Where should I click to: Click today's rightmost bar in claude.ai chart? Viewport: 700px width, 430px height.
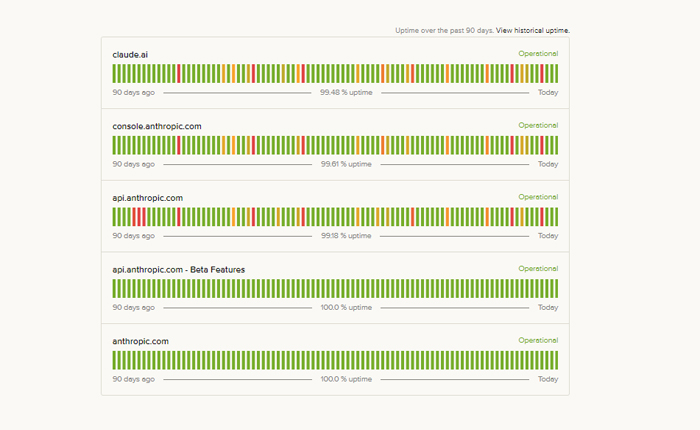tap(556, 73)
